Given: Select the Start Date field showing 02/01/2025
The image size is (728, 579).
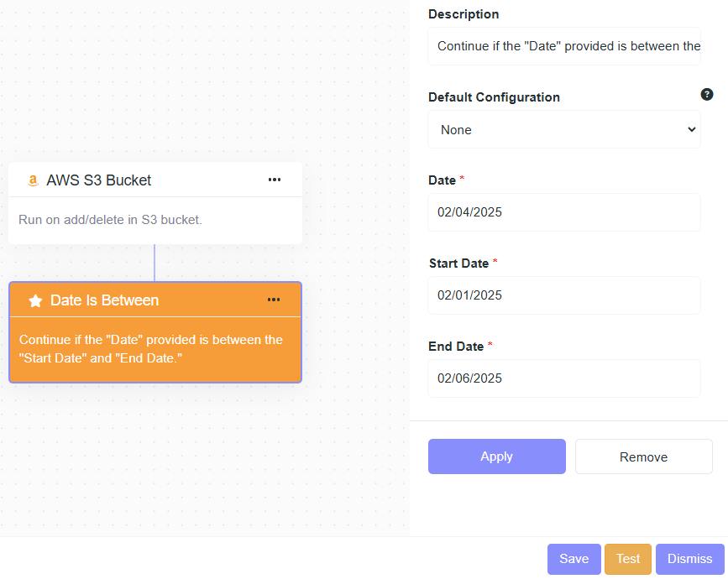Looking at the screenshot, I should tap(563, 295).
